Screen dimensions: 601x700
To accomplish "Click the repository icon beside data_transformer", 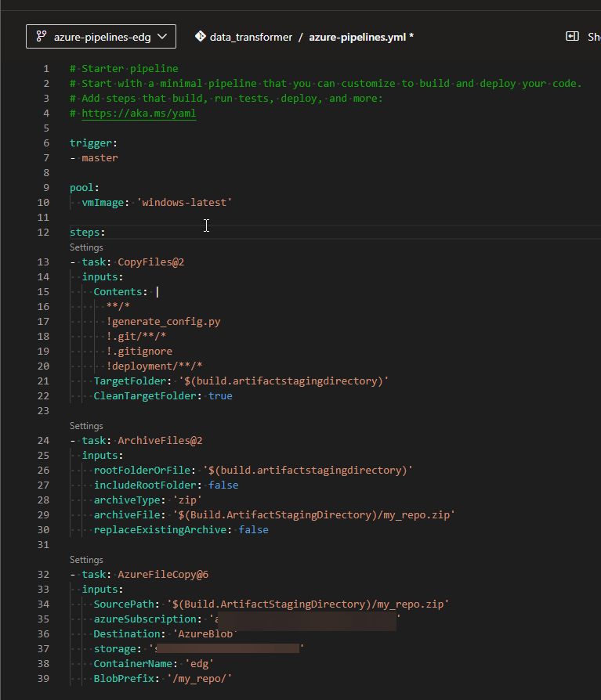I will (200, 36).
